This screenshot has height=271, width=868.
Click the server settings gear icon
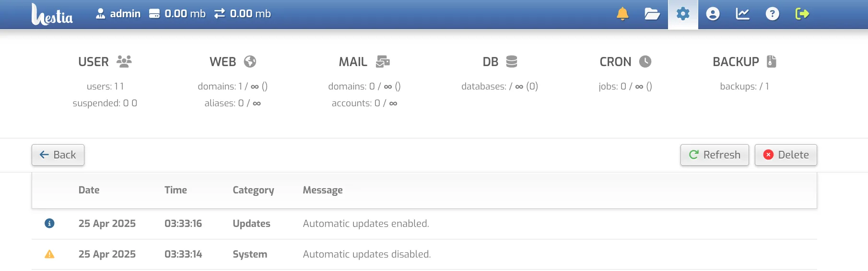point(683,14)
